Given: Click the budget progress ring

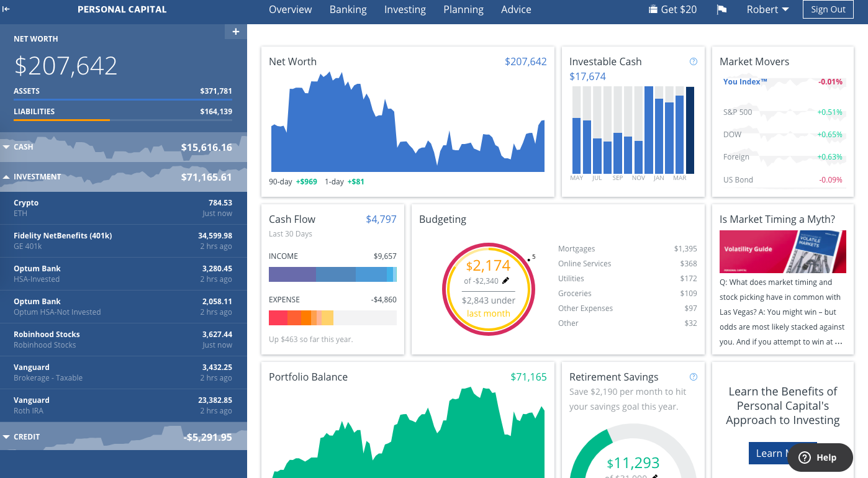Looking at the screenshot, I should (x=488, y=289).
